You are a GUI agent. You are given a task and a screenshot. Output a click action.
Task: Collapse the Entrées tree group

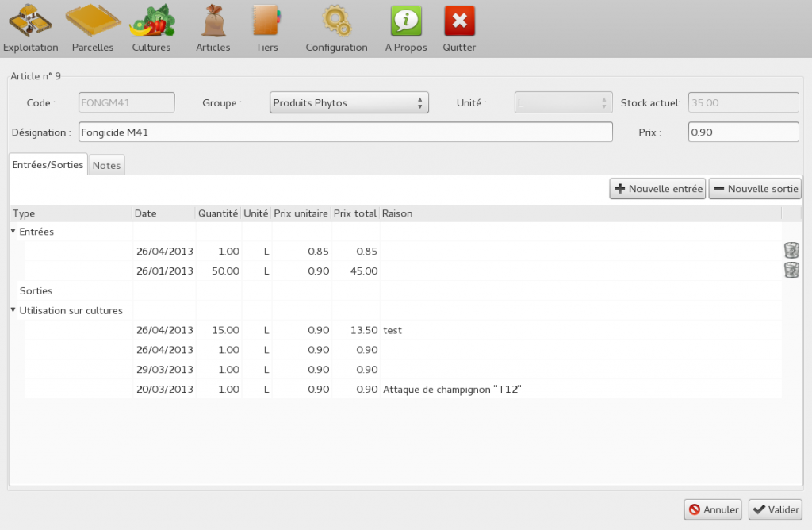13,231
